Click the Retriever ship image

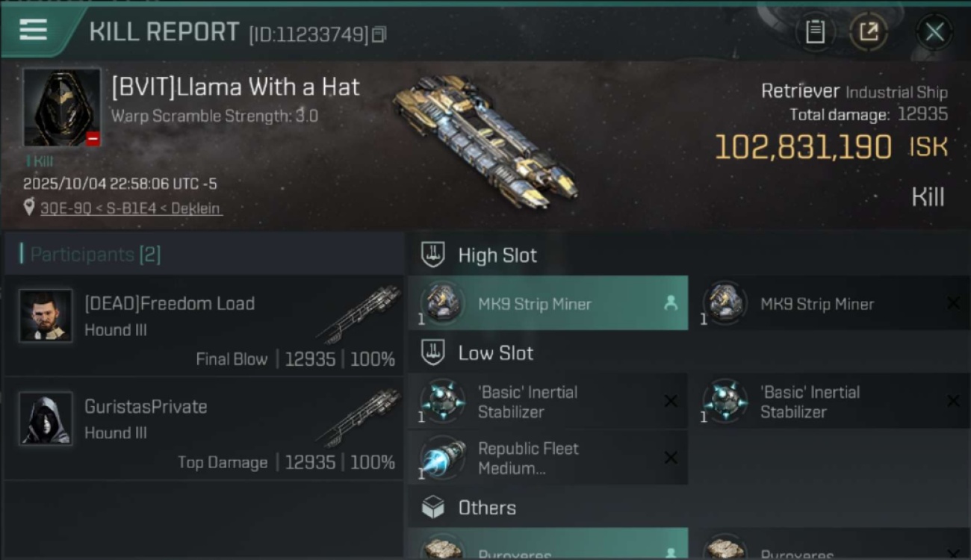click(x=485, y=142)
